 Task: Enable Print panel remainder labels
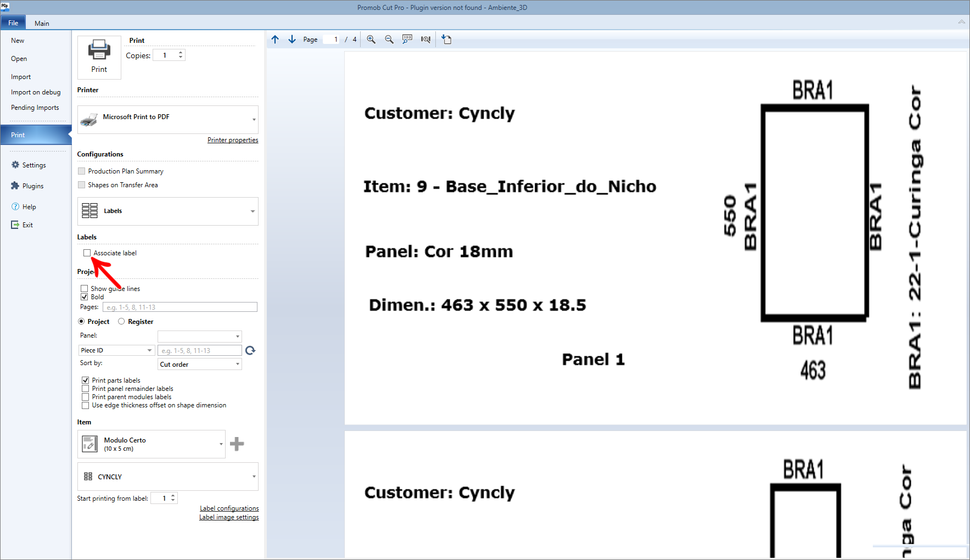(x=85, y=389)
